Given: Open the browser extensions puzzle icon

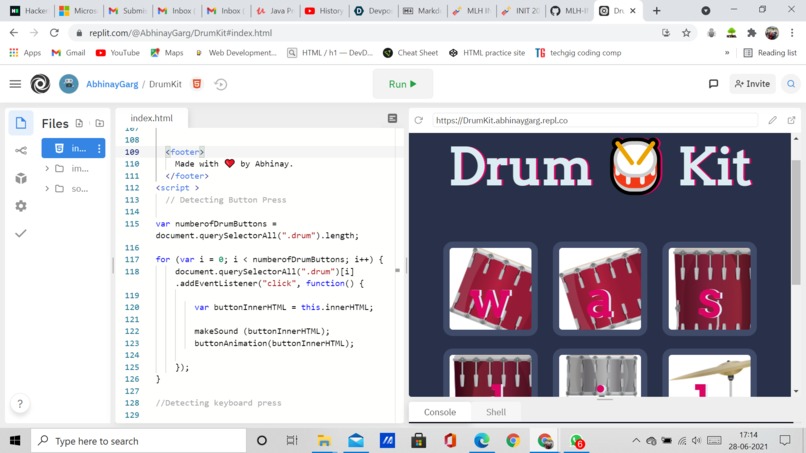Looking at the screenshot, I should (752, 33).
